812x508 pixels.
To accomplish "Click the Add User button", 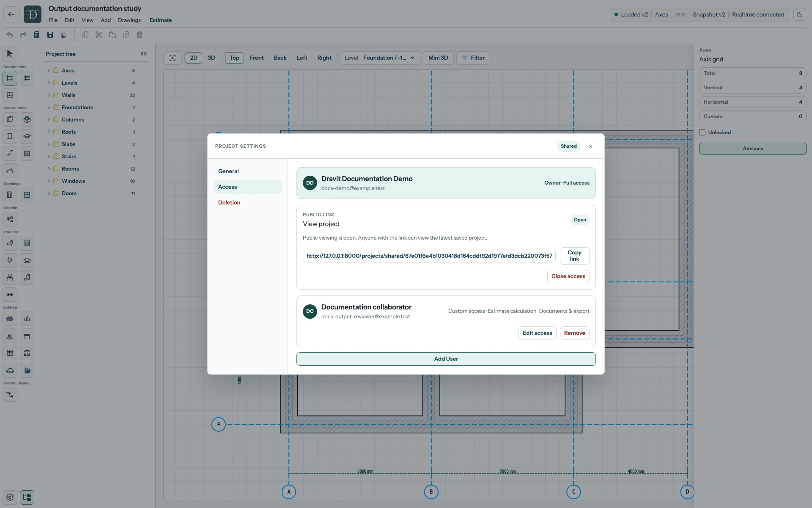I will [x=446, y=359].
